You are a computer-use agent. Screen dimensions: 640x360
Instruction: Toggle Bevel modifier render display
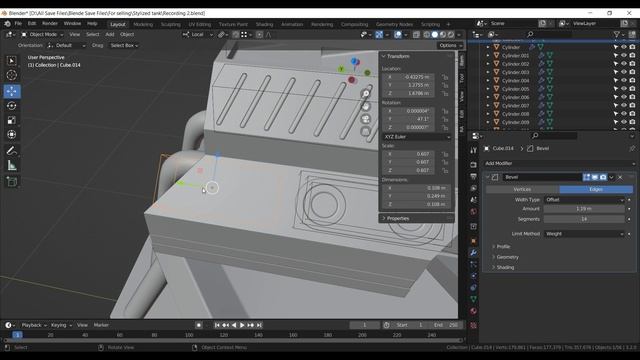[x=603, y=177]
